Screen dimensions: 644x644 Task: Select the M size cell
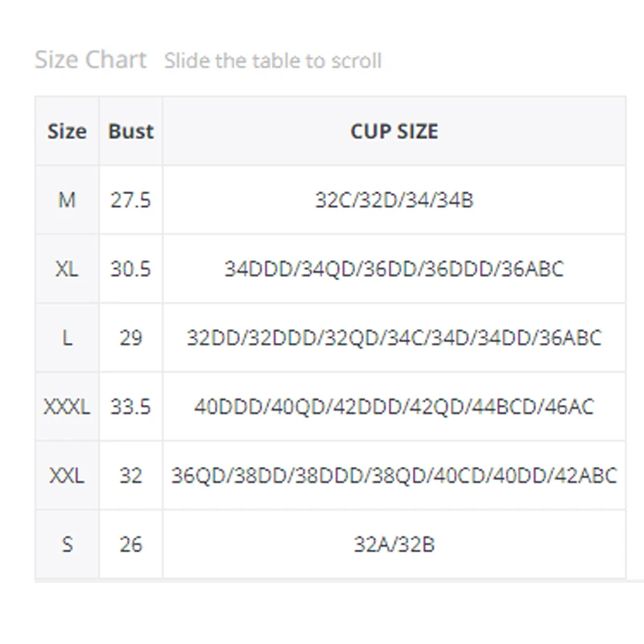tap(67, 200)
